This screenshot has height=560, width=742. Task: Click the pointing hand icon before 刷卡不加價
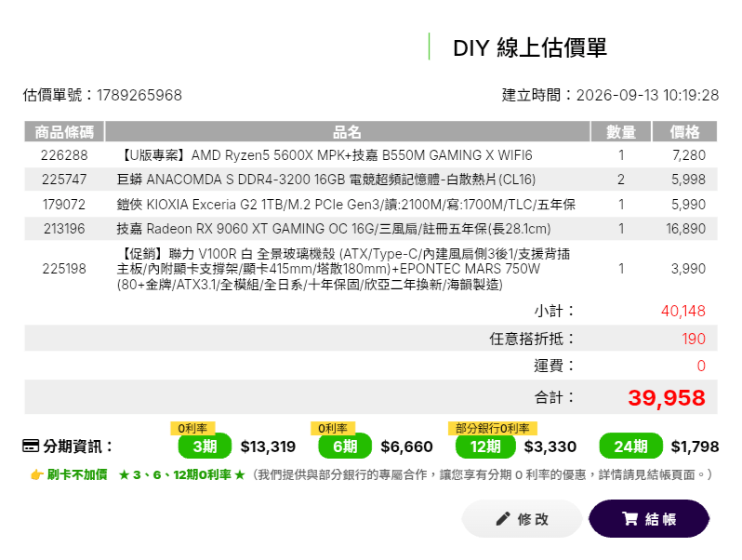tap(37, 474)
